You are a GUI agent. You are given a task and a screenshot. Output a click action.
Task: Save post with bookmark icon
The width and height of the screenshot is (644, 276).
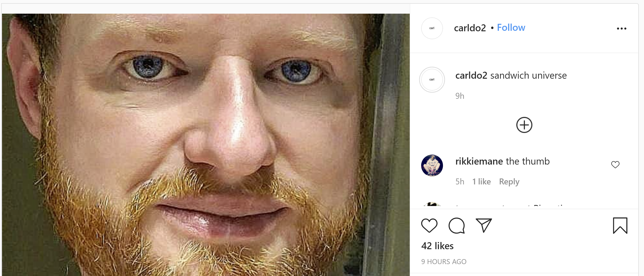(620, 225)
